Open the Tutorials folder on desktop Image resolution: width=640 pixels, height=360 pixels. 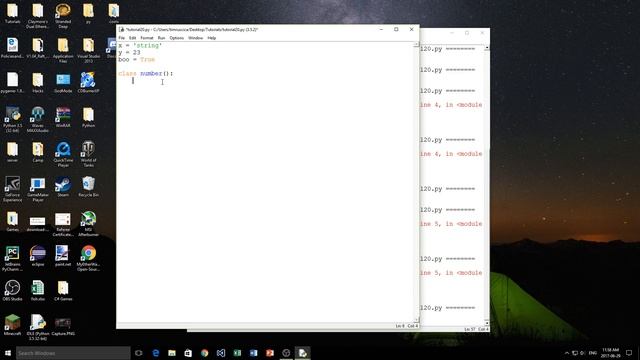click(12, 13)
